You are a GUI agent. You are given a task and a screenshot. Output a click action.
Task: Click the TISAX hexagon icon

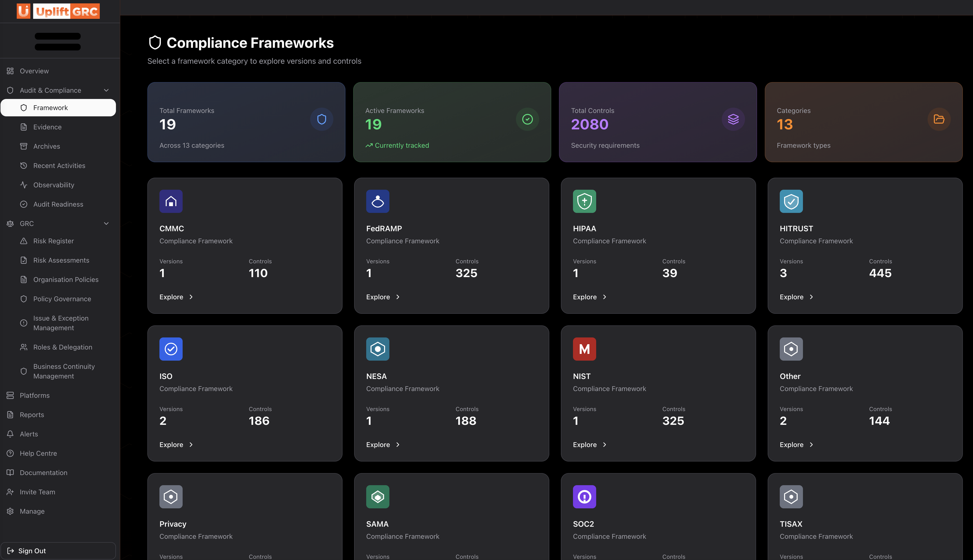tap(791, 497)
